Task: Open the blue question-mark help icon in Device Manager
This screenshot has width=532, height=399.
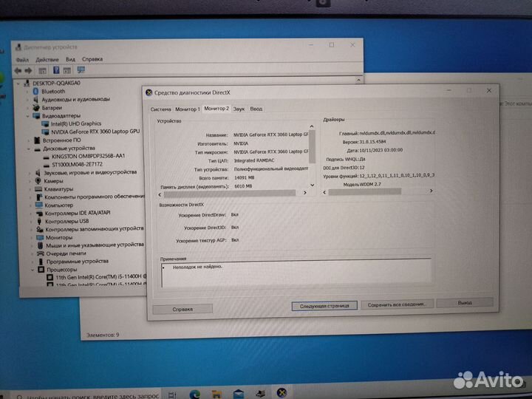Action: 56,70
